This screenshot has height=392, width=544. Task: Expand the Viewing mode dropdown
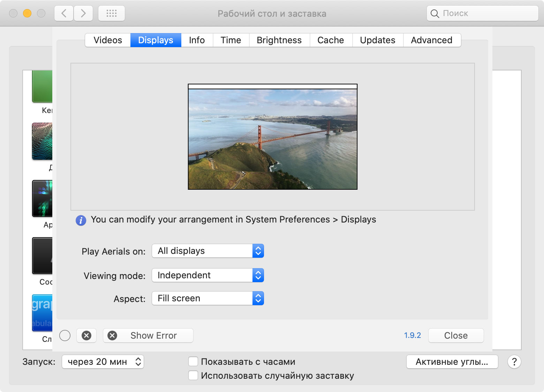208,276
